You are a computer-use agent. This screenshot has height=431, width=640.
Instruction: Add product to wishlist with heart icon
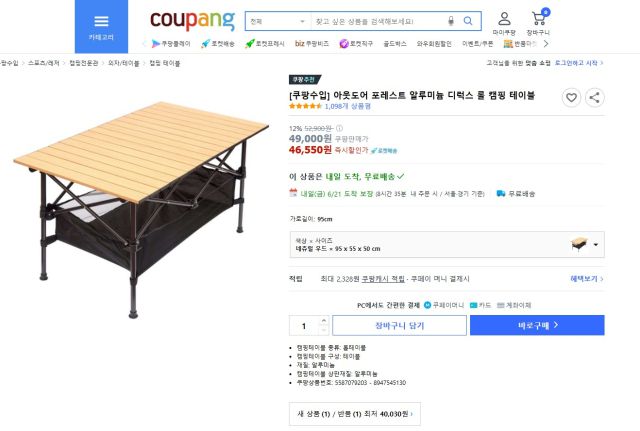coord(571,97)
